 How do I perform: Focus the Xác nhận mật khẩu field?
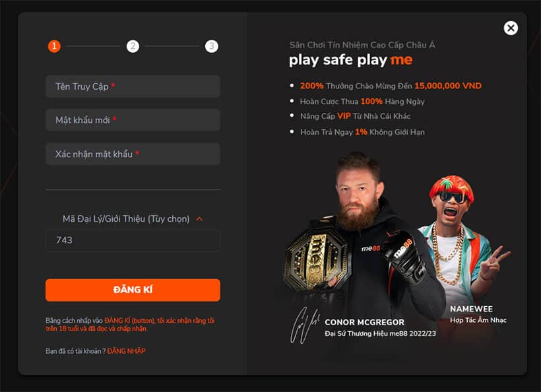click(133, 154)
